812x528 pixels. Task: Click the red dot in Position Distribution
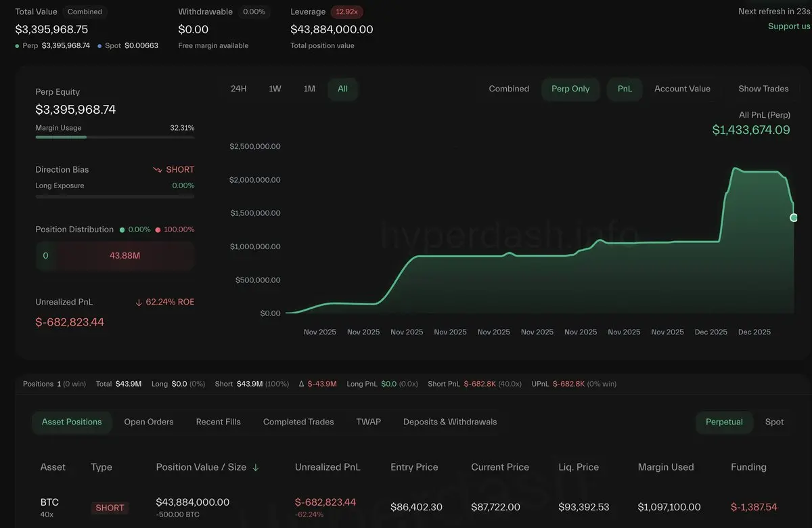(x=158, y=229)
